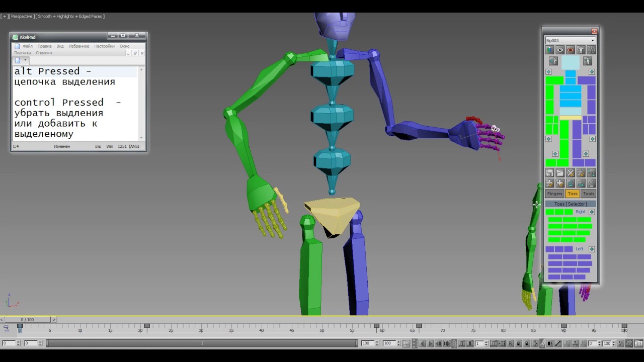Select the green right upper arm swatch

(x=549, y=93)
